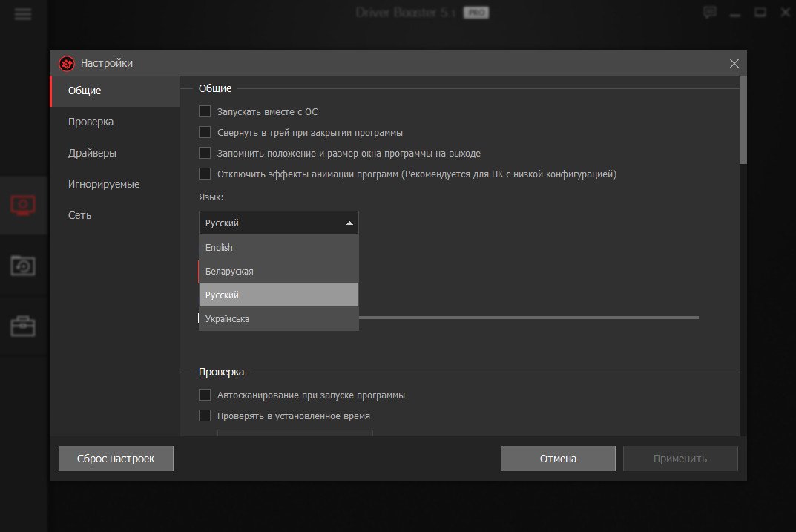Open the hamburger menu icon
This screenshot has height=532, width=796.
[23, 13]
